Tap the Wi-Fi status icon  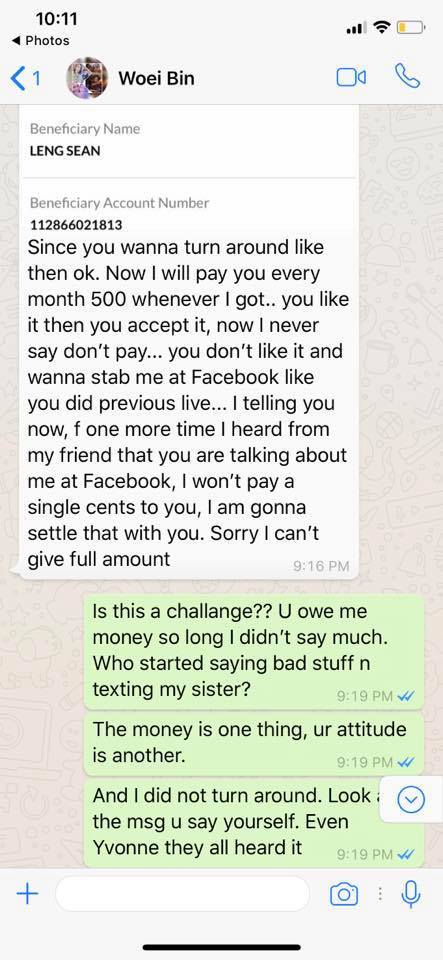point(382,28)
